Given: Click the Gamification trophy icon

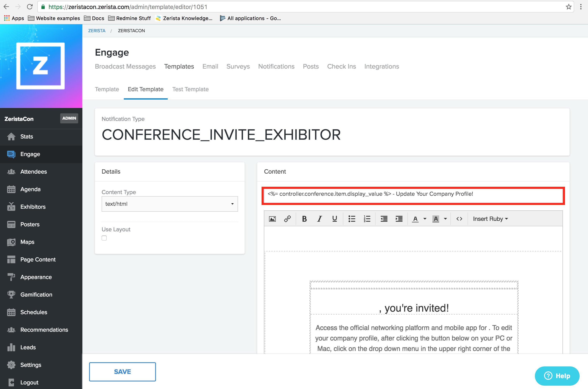Looking at the screenshot, I should click(11, 294).
